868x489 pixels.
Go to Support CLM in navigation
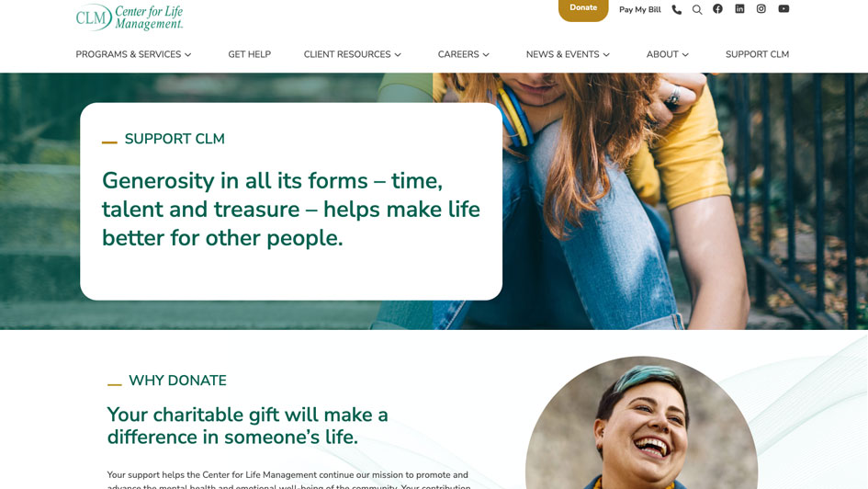point(757,54)
